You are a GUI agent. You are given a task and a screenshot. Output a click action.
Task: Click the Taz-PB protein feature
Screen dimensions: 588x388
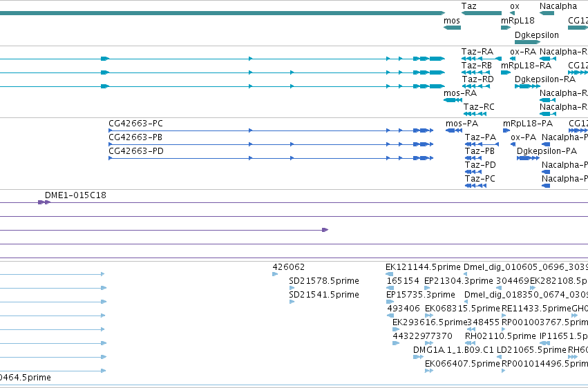click(473, 158)
